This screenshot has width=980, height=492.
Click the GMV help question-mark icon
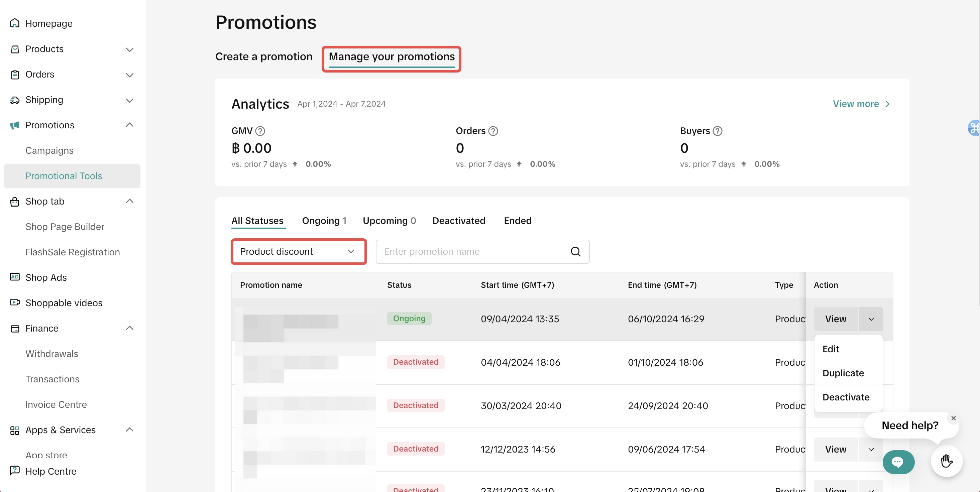coord(260,131)
